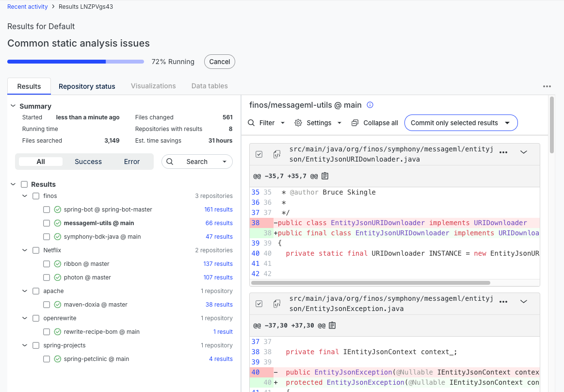
Task: Open the 137 results link for ribbon
Action: point(218,264)
